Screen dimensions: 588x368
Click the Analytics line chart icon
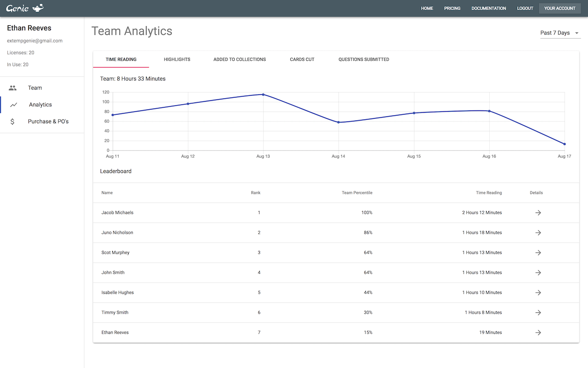coord(14,105)
